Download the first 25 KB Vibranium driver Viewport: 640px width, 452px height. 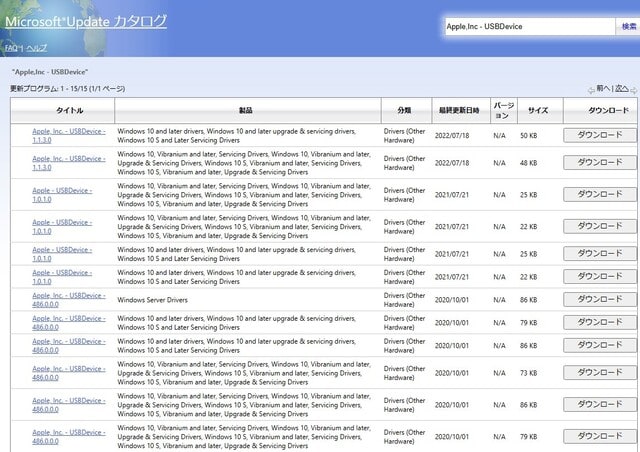pyautogui.click(x=599, y=194)
